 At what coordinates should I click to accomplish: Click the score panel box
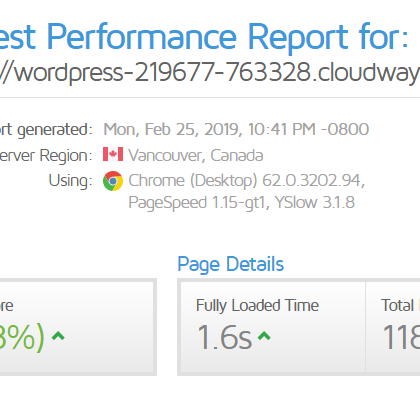[x=77, y=327]
